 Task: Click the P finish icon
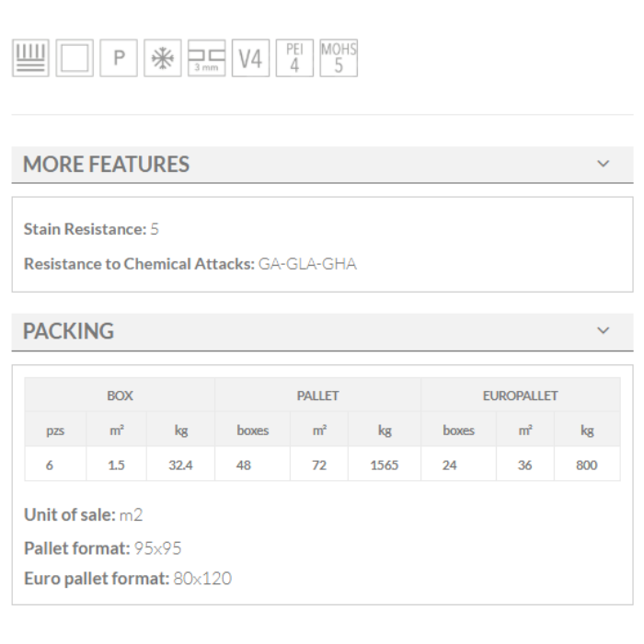[119, 59]
